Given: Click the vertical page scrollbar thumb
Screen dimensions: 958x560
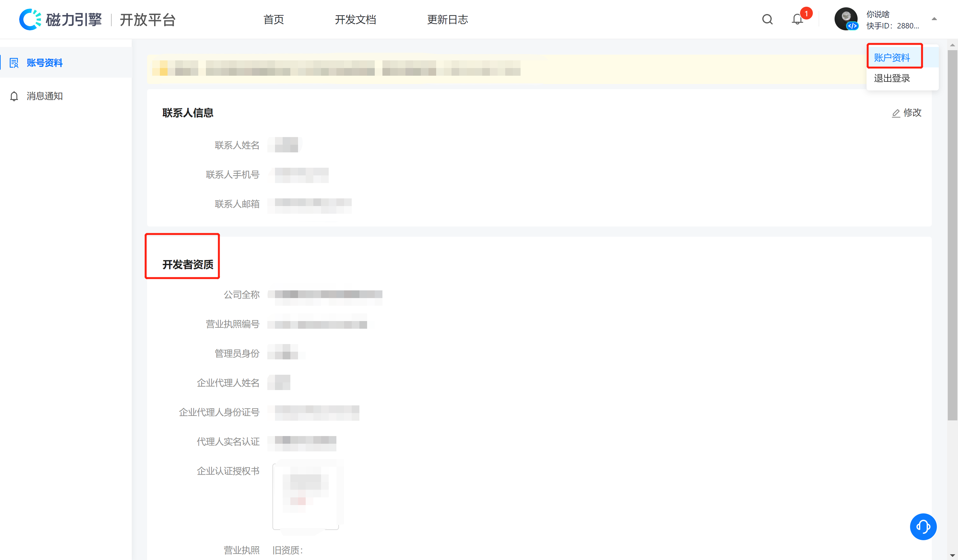Looking at the screenshot, I should point(952,235).
